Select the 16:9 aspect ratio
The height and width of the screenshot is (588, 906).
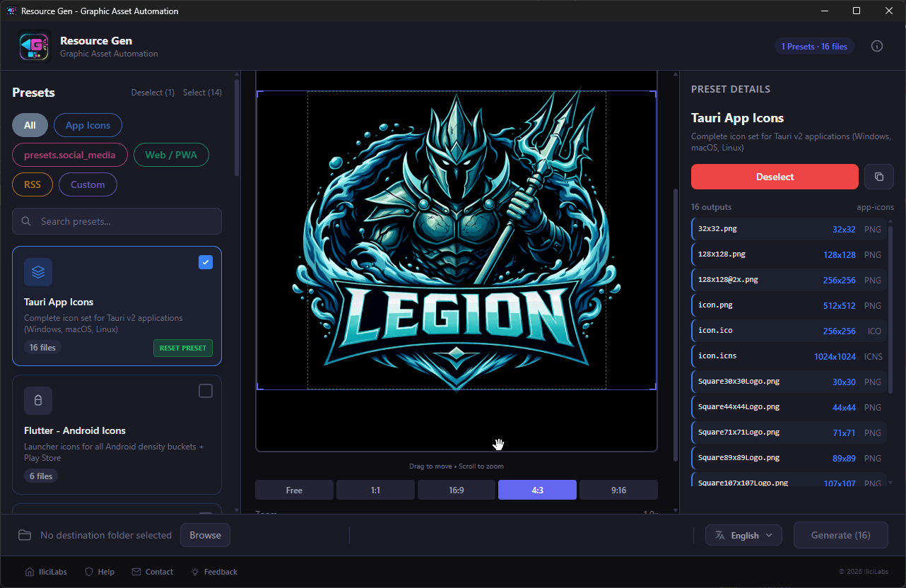[x=456, y=489]
